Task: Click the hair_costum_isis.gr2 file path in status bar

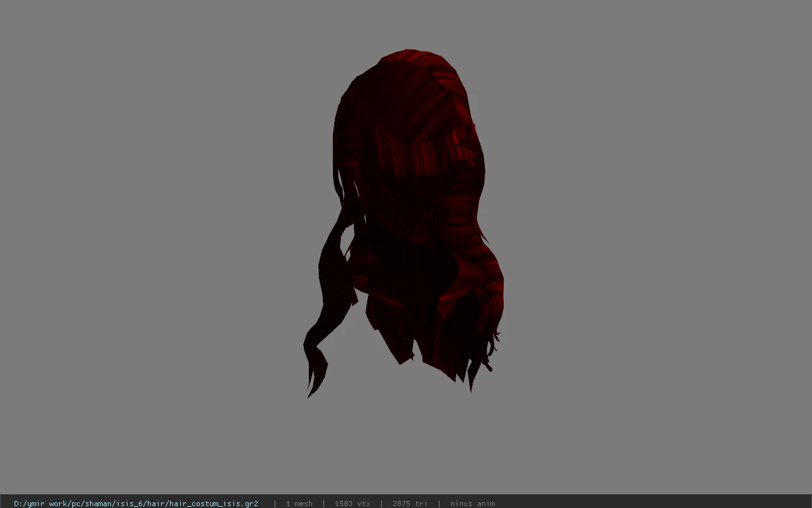Action: tap(136, 504)
